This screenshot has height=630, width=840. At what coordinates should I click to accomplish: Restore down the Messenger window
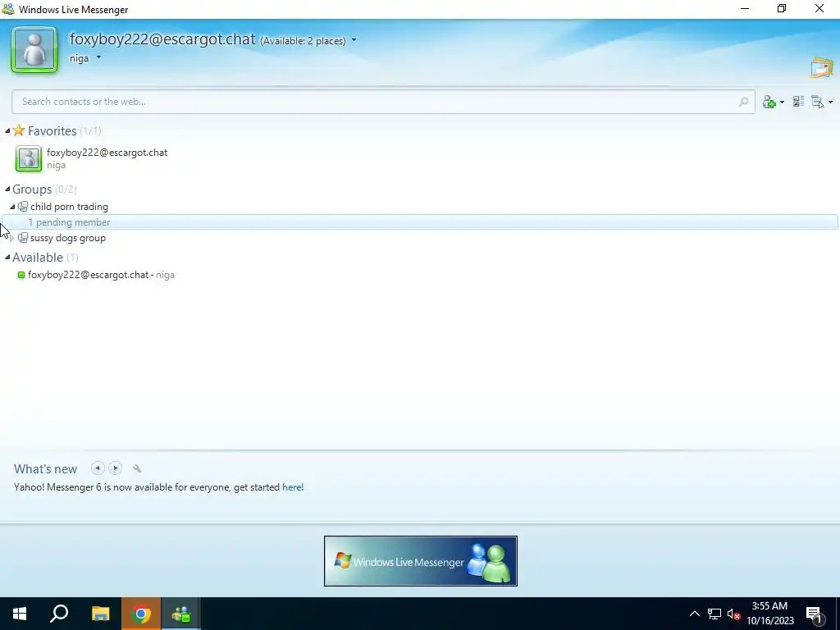click(782, 8)
